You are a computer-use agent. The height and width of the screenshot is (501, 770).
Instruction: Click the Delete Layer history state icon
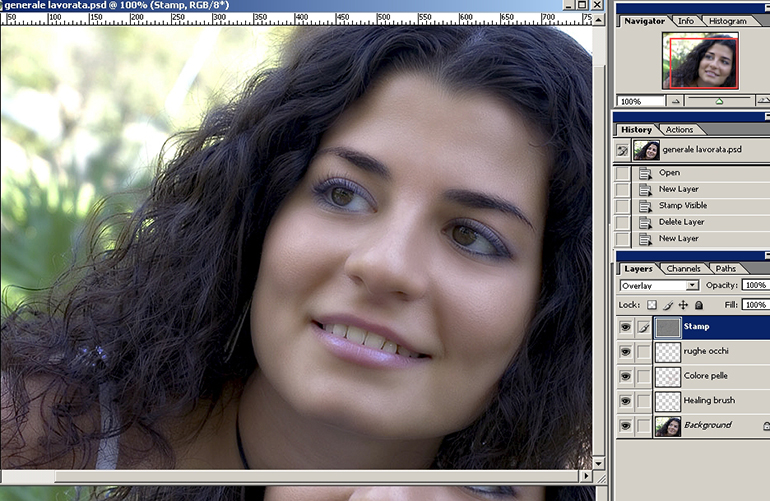(x=645, y=223)
